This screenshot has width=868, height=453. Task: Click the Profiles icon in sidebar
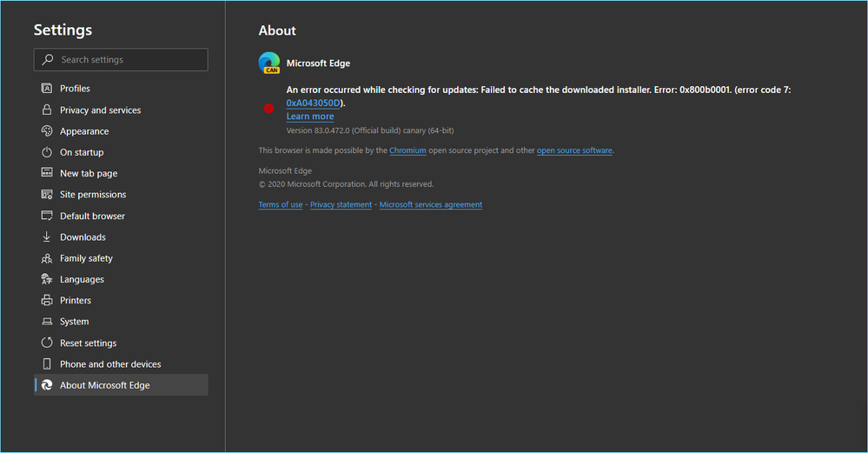tap(47, 89)
